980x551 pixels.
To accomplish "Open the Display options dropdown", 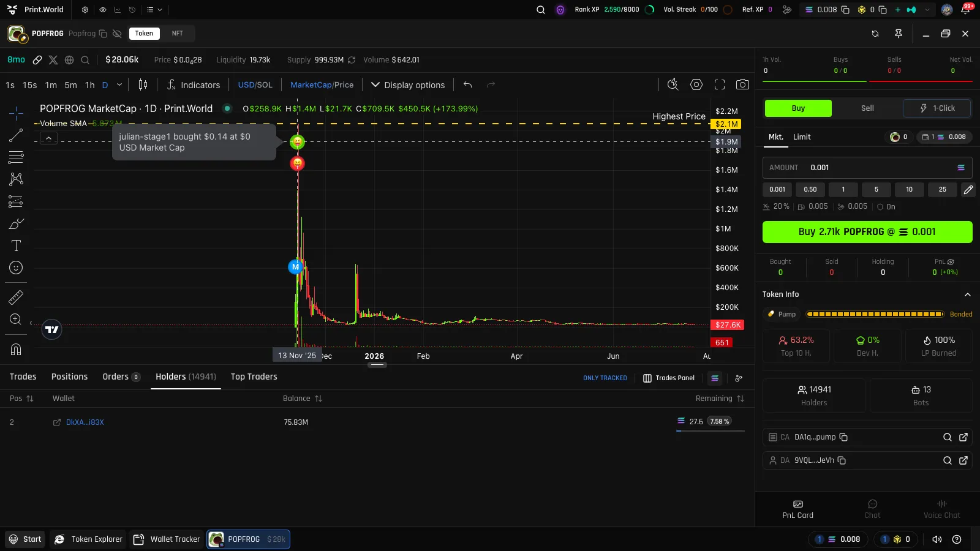I will tap(408, 85).
